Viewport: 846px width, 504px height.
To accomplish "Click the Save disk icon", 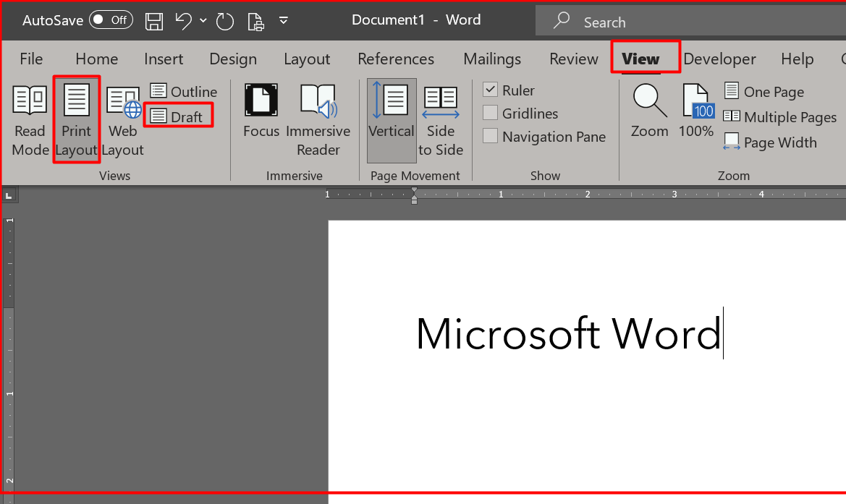I will [x=154, y=21].
